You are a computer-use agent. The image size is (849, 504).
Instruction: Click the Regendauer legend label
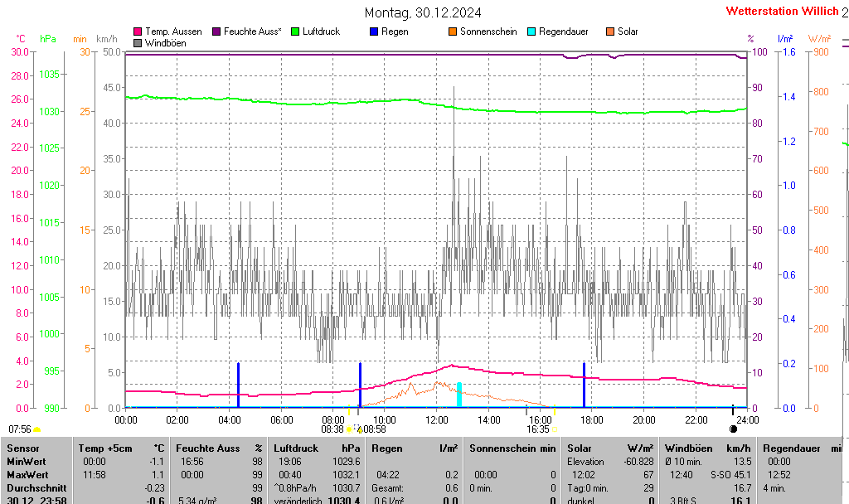[564, 31]
